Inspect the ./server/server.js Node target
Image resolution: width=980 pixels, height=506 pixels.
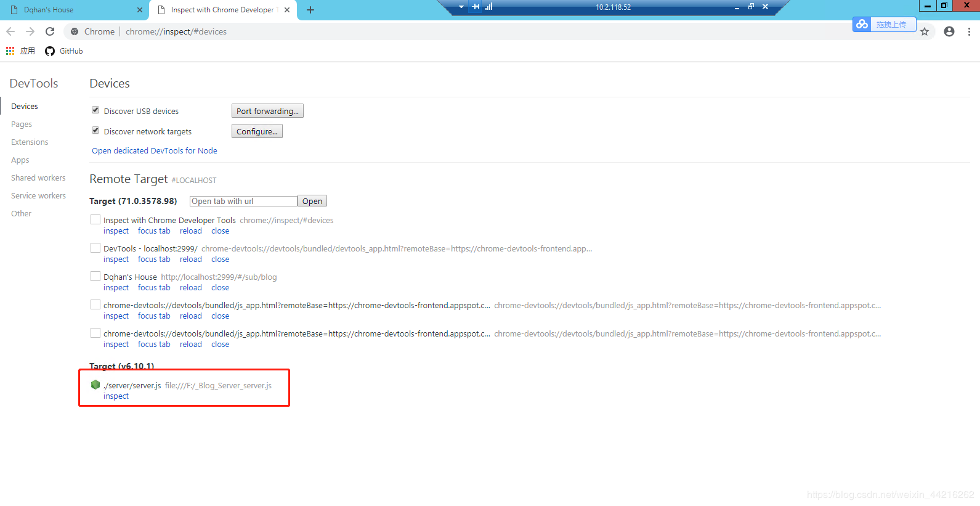coord(116,396)
